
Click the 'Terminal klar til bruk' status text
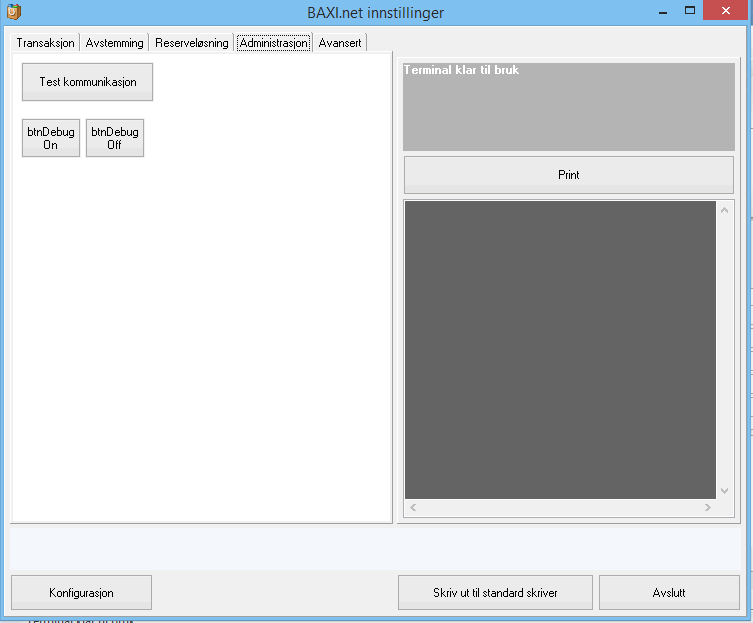tap(461, 70)
